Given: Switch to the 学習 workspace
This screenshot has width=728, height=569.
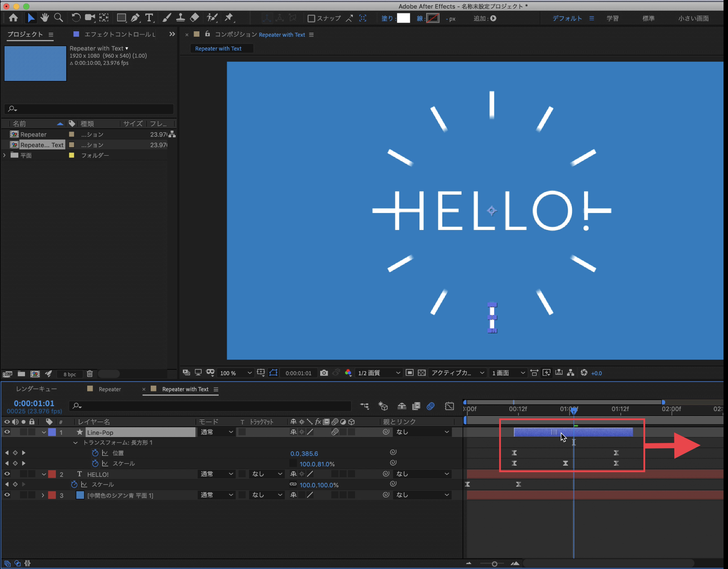Looking at the screenshot, I should point(613,18).
